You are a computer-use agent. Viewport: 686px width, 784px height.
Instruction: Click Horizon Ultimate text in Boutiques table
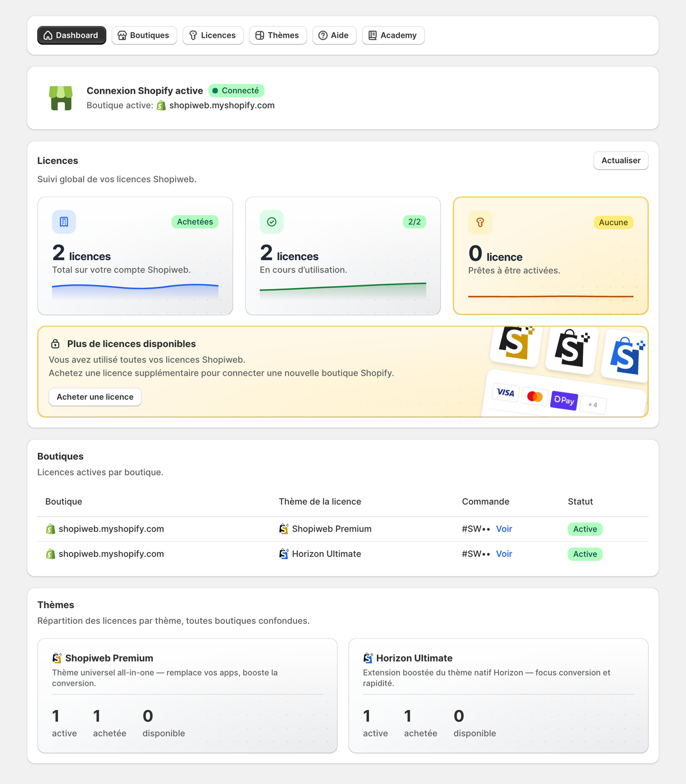pos(326,554)
